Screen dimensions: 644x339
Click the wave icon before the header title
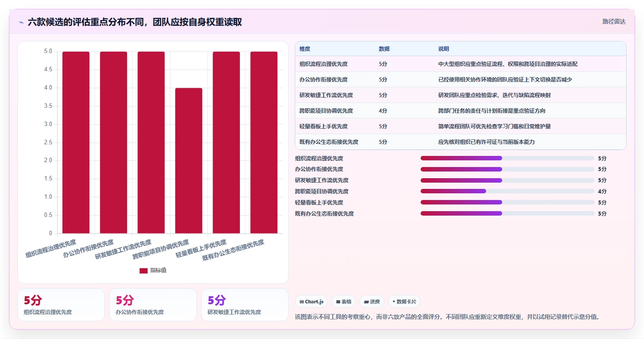[x=21, y=22]
